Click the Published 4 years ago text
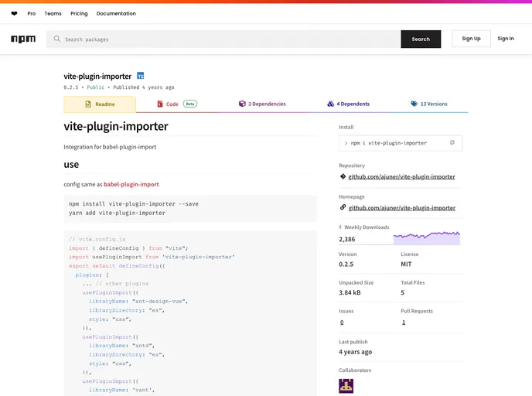 pos(144,87)
